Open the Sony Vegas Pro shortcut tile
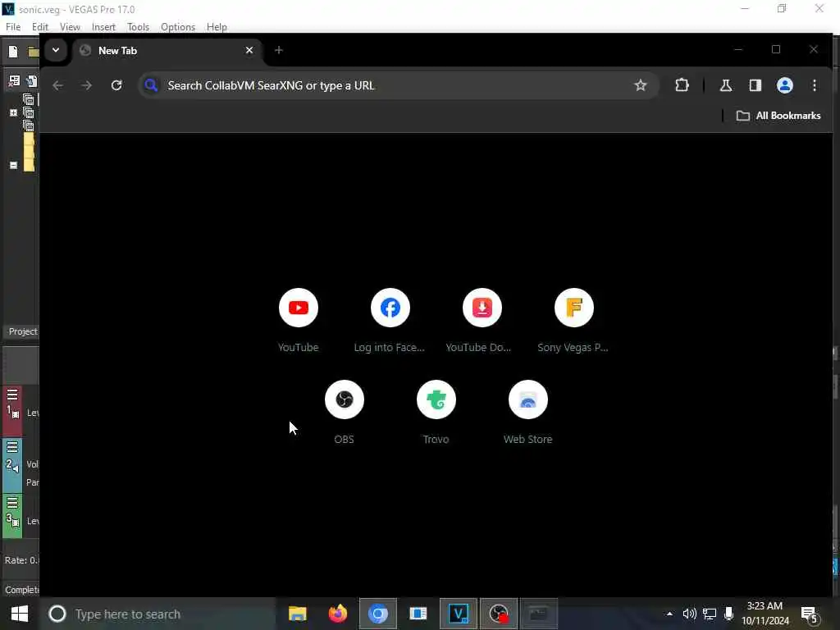 coord(573,321)
